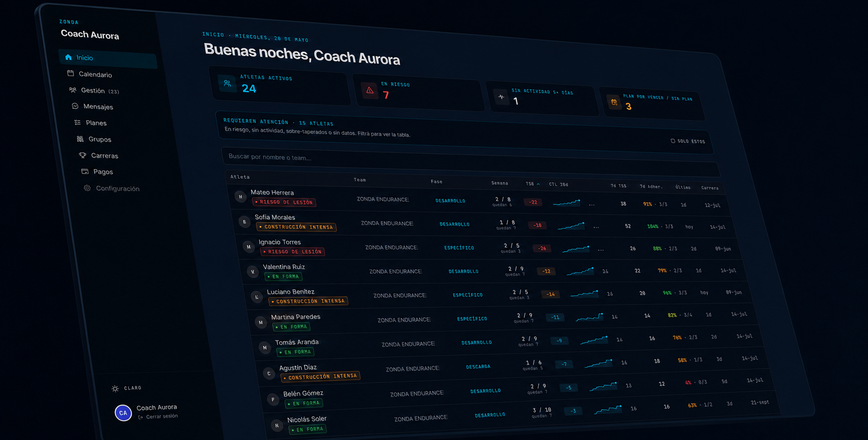Screen dimensions: 868x440
Task: Click Luciano Benítez's Específico phase
Action: (x=468, y=295)
